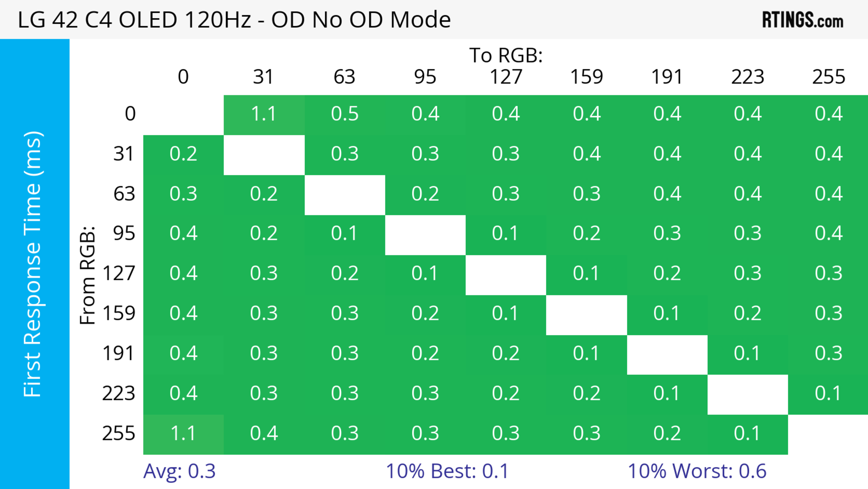The height and width of the screenshot is (489, 868).
Task: Click row header 63
Action: [x=124, y=194]
